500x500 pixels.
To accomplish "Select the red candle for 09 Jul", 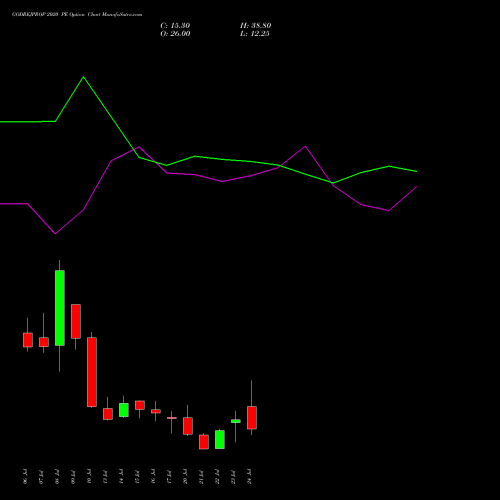I will (76, 321).
